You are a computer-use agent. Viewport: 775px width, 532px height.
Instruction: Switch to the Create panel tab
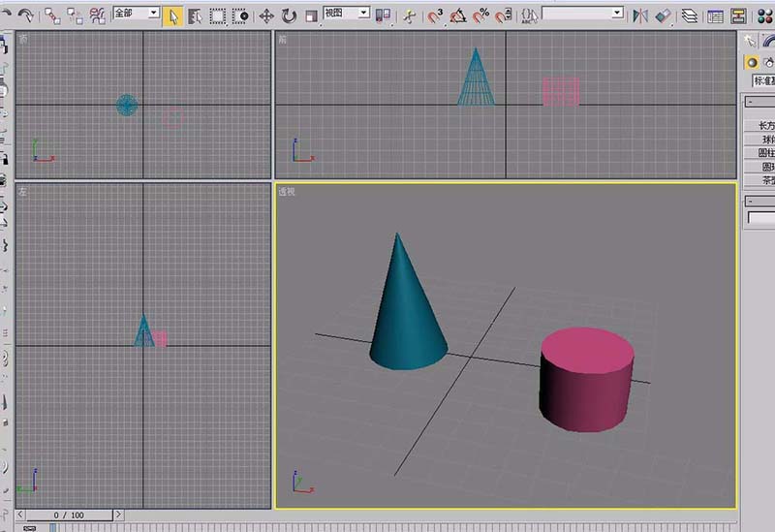click(750, 40)
